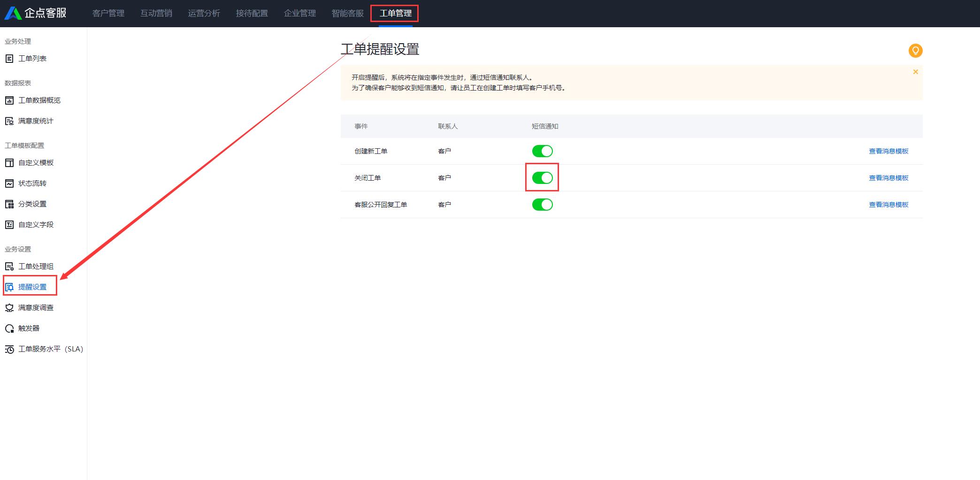The height and width of the screenshot is (480, 980).
Task: Disable 客服公开回复工单 notification switch
Action: point(542,204)
